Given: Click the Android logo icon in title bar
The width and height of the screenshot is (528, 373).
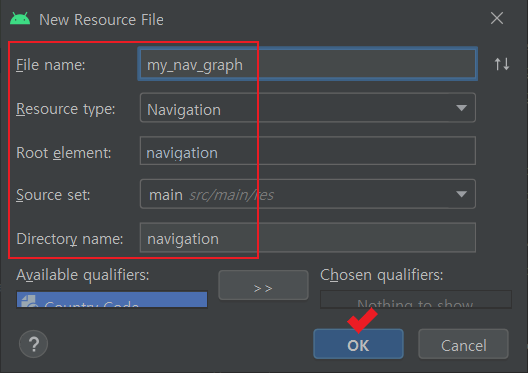Looking at the screenshot, I should (20, 19).
